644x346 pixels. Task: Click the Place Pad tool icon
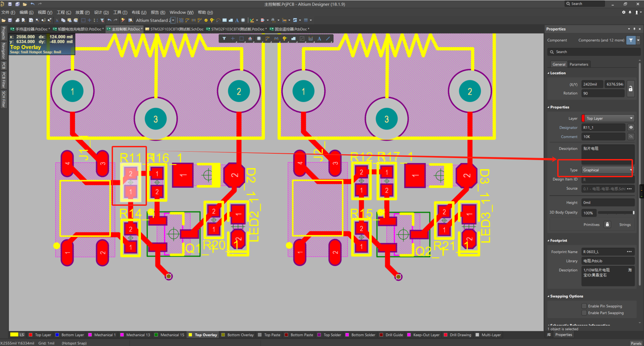[x=206, y=20]
